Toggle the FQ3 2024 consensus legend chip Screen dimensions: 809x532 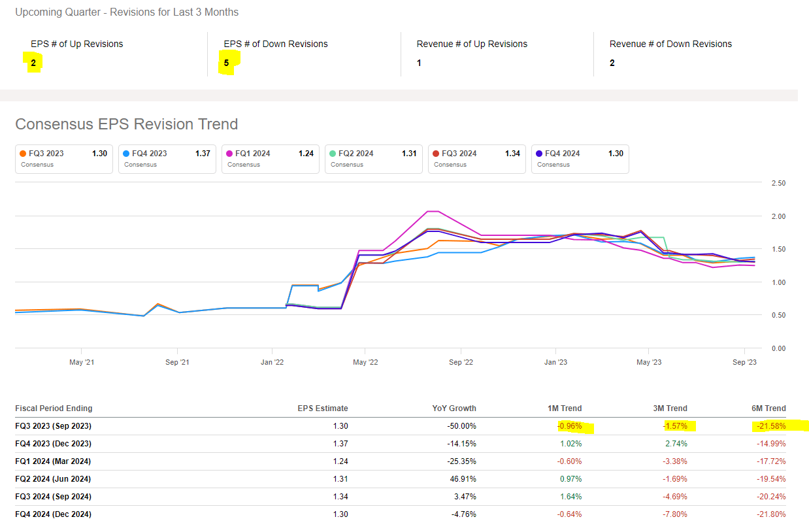477,159
